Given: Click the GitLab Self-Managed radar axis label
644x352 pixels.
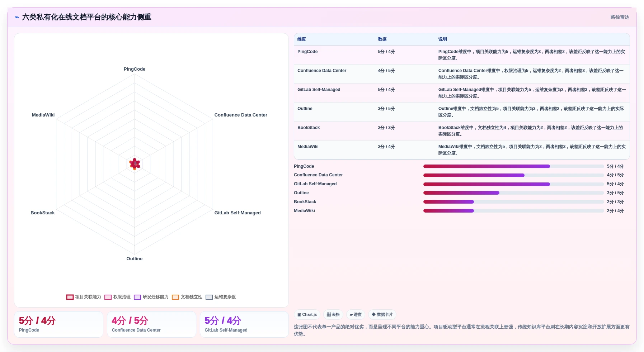Looking at the screenshot, I should point(238,213).
